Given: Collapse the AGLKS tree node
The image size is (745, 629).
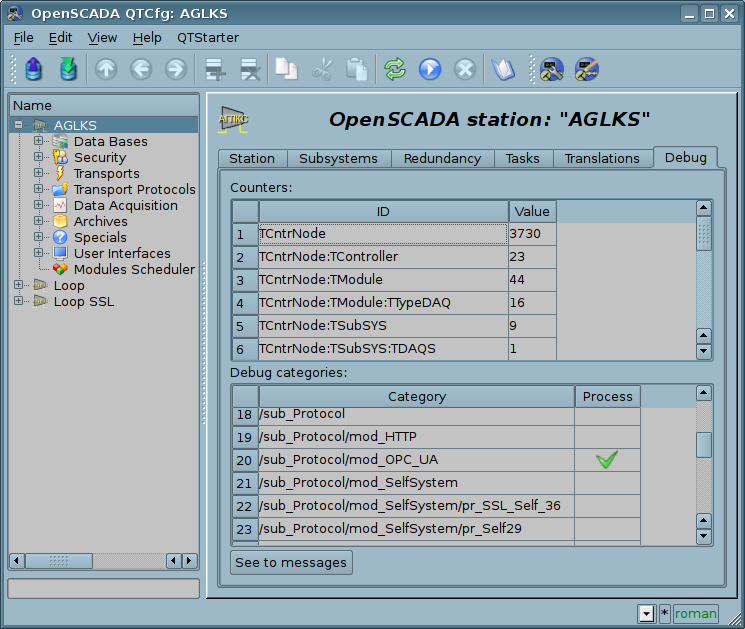Looking at the screenshot, I should pos(19,125).
